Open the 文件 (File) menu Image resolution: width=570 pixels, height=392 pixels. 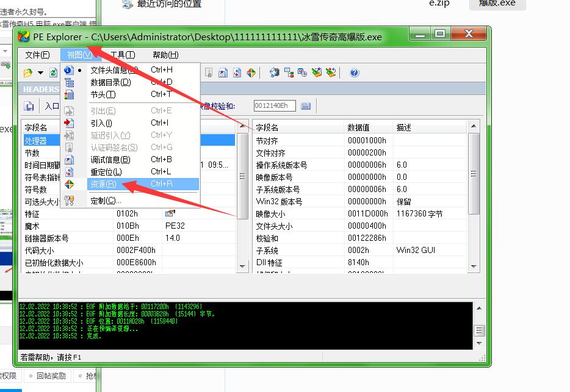[37, 55]
